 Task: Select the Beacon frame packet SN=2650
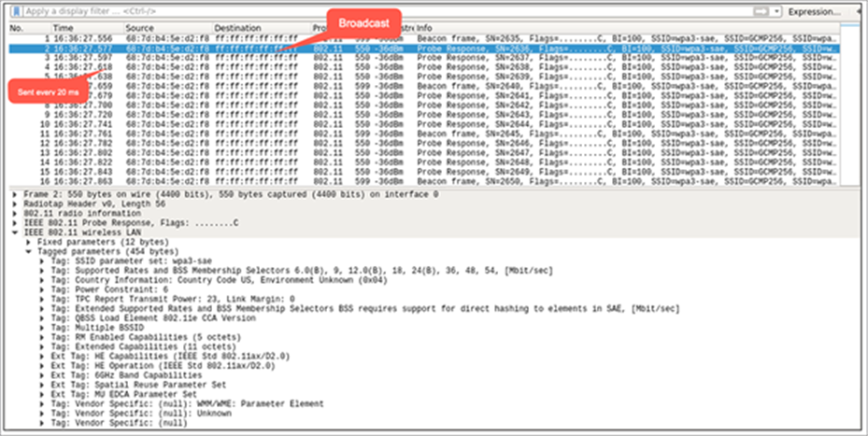click(x=424, y=181)
